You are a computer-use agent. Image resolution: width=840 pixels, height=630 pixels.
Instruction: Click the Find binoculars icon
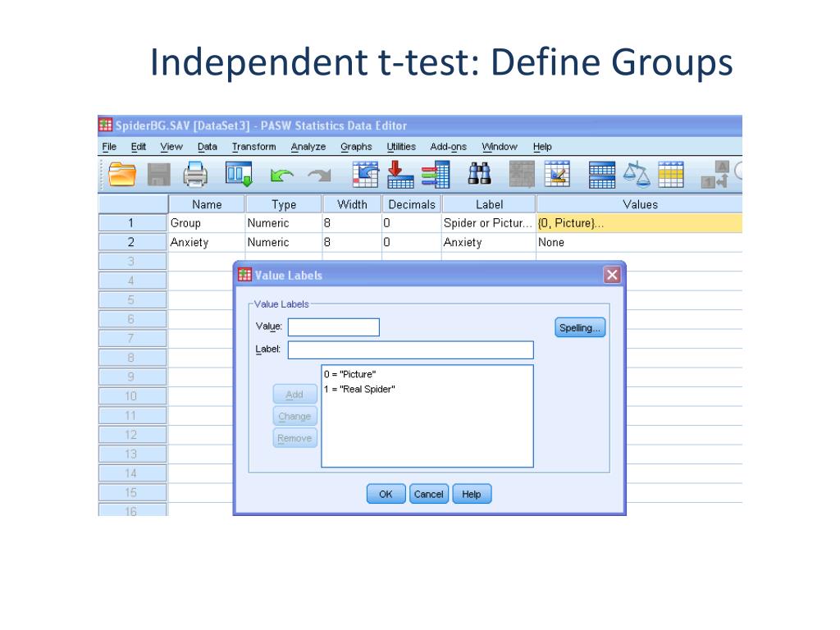pos(479,174)
